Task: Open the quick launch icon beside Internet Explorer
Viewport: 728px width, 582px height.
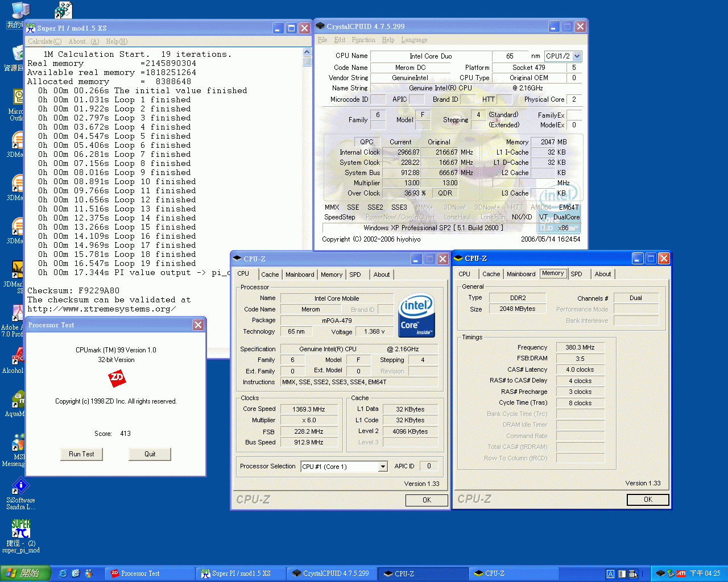Action: click(76, 573)
